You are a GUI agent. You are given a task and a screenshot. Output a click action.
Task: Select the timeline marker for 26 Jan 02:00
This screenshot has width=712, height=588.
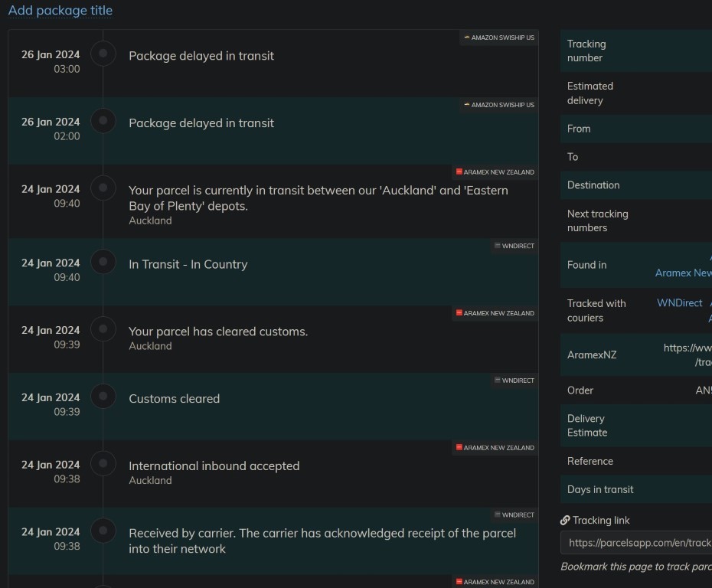click(x=103, y=121)
